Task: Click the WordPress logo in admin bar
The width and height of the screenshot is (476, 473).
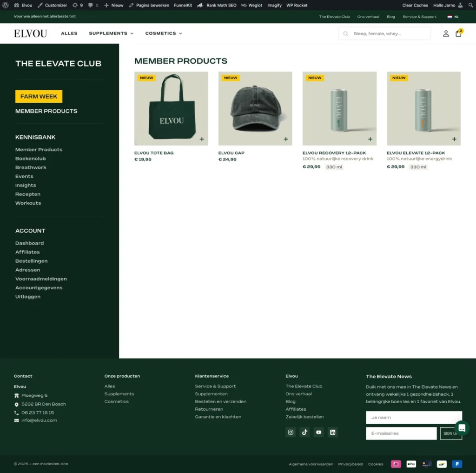Action: click(x=6, y=5)
